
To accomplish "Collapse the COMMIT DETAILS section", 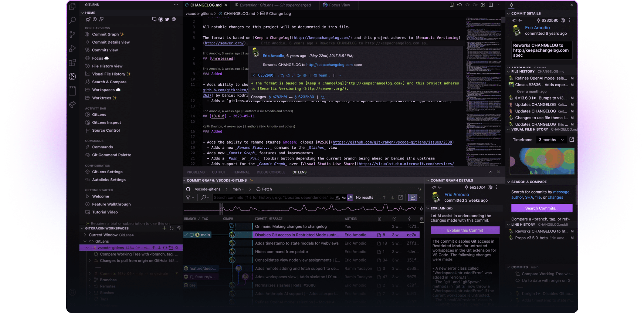I will click(508, 13).
